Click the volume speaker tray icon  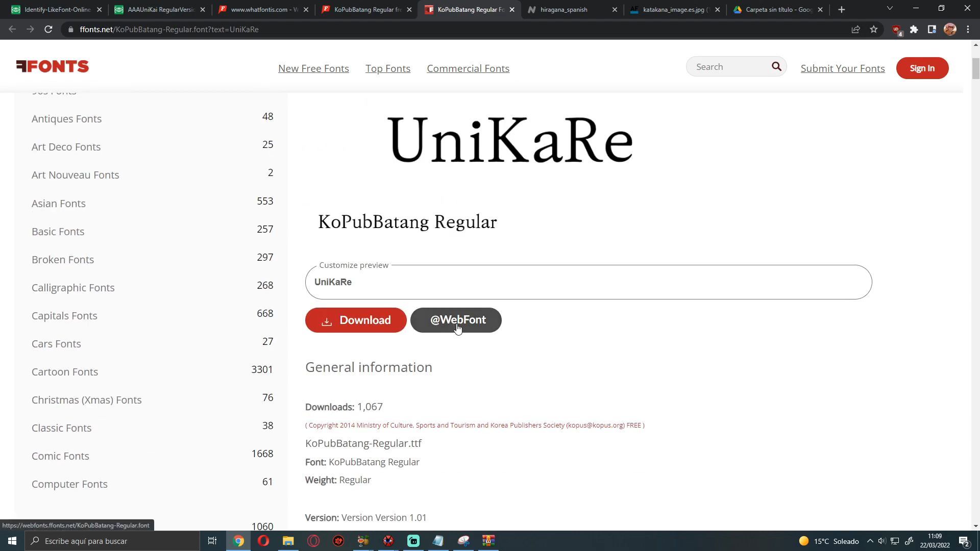tap(882, 541)
